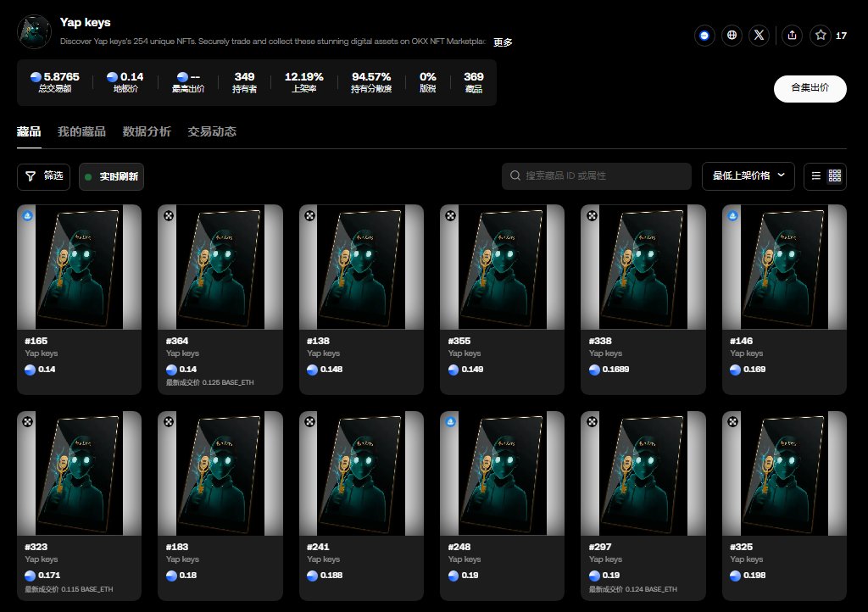Click the marketplace badge on card #138
This screenshot has width=868, height=612.
tap(310, 216)
